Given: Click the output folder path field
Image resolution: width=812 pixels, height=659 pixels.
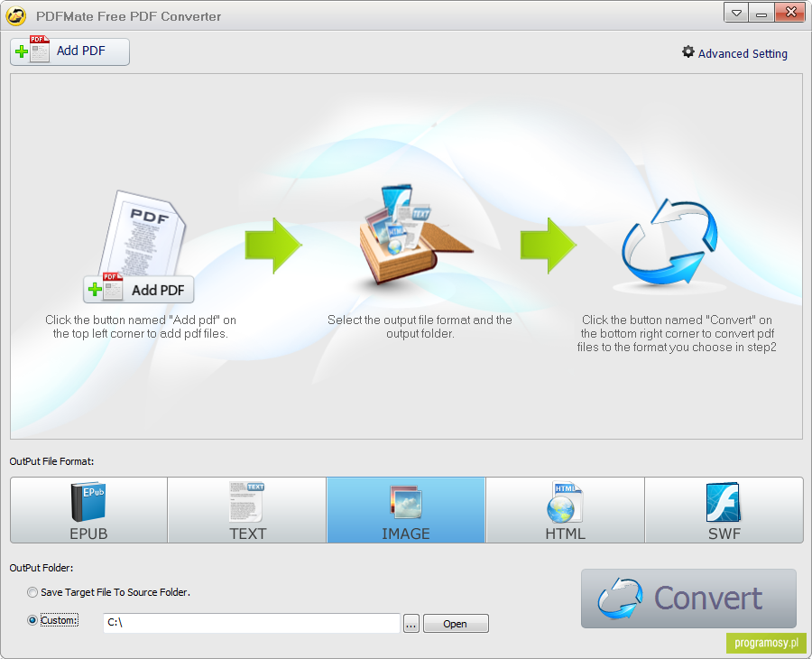Looking at the screenshot, I should pos(252,623).
